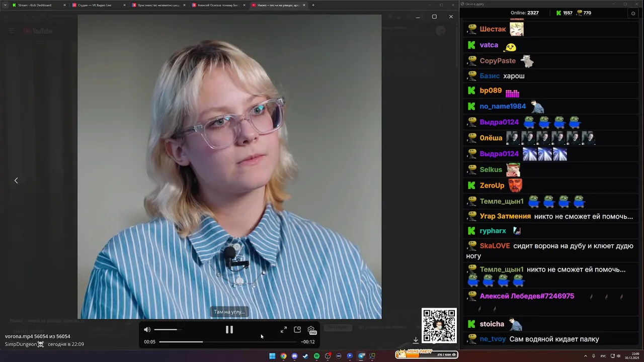Click the Online: 2327 counter
This screenshot has width=644, height=362.
click(525, 13)
